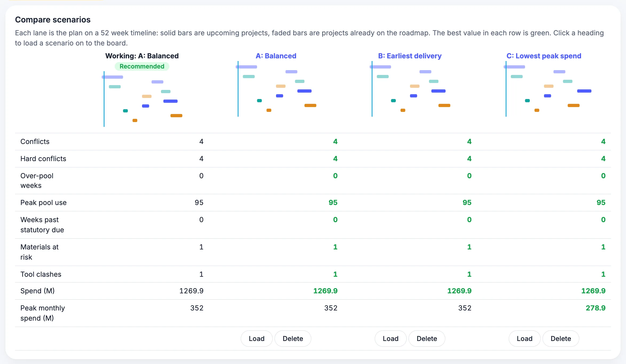This screenshot has height=364, width=626.
Task: Click the Peak pool use row label
Action: (x=43, y=203)
